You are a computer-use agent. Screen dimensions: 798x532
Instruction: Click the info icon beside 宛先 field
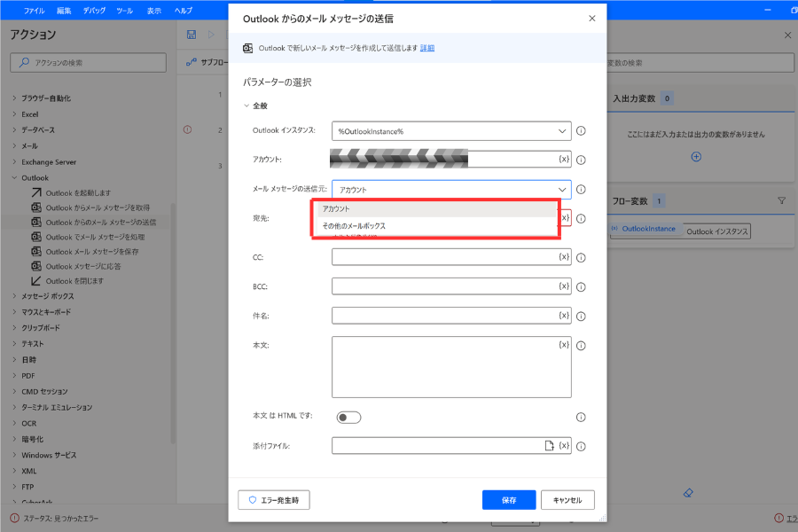point(581,218)
